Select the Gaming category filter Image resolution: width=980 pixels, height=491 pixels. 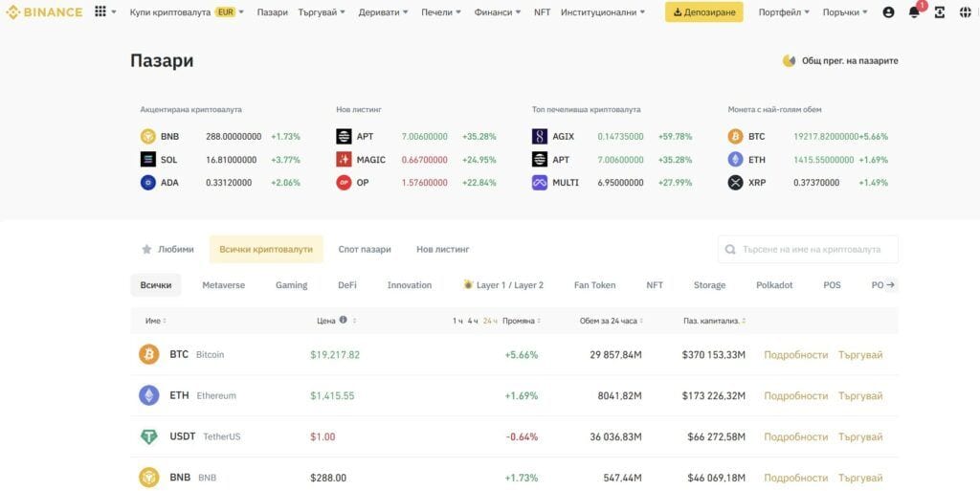point(291,285)
